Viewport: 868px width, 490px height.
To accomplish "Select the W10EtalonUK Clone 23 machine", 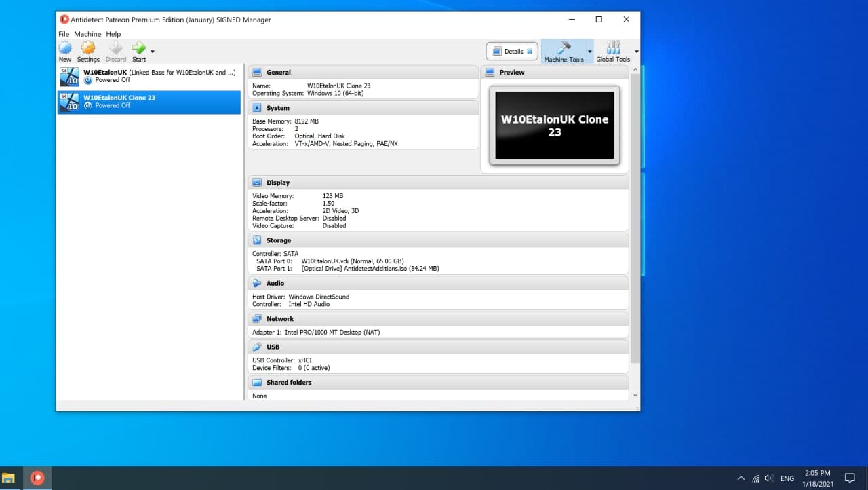I will point(149,102).
